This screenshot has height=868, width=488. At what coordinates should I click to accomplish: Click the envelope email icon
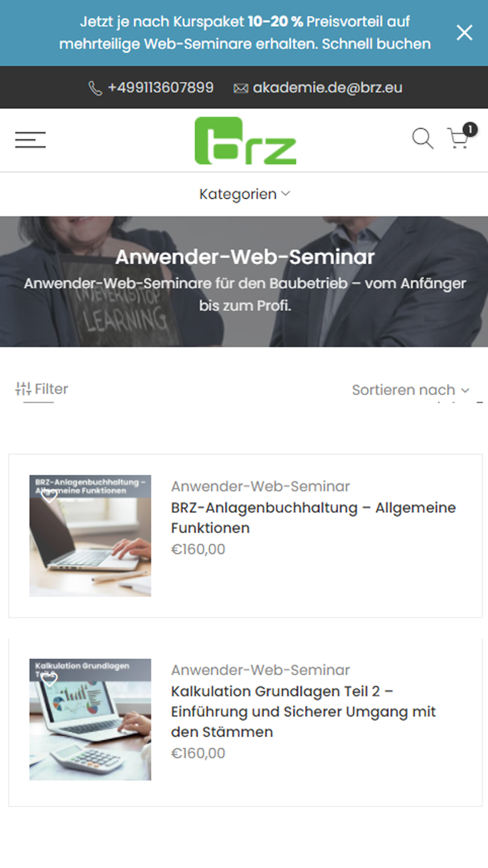tap(241, 88)
